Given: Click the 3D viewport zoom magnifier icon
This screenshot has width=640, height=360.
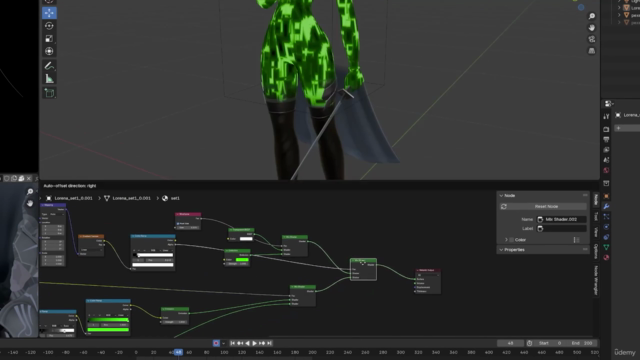Looking at the screenshot, I should click(592, 16).
